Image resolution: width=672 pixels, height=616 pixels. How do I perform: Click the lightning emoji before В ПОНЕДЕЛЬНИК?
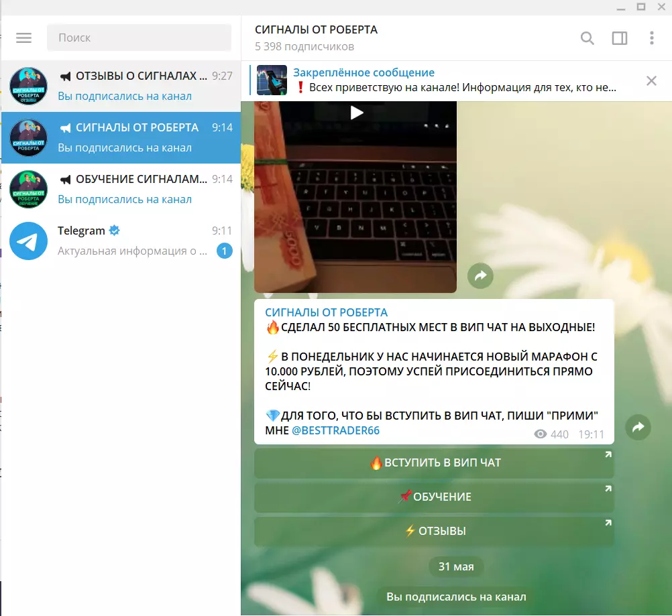[272, 357]
